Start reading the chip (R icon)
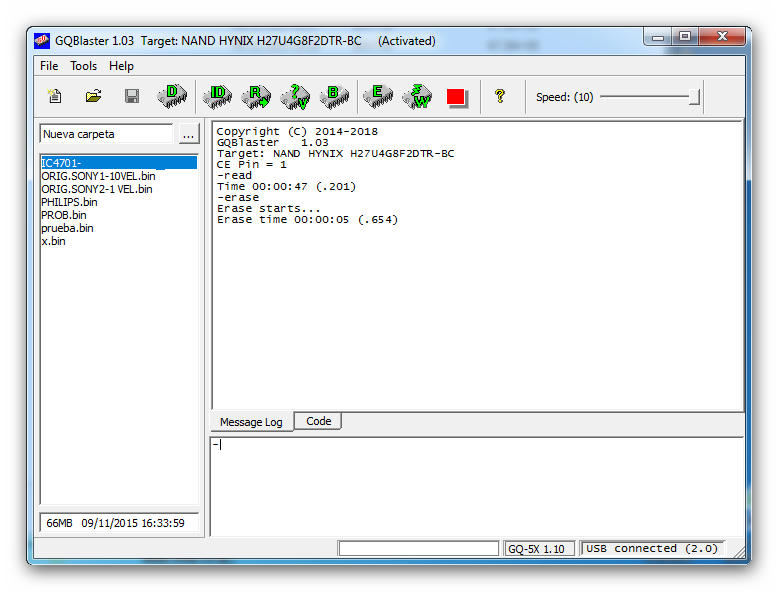779x592 pixels. 256,96
